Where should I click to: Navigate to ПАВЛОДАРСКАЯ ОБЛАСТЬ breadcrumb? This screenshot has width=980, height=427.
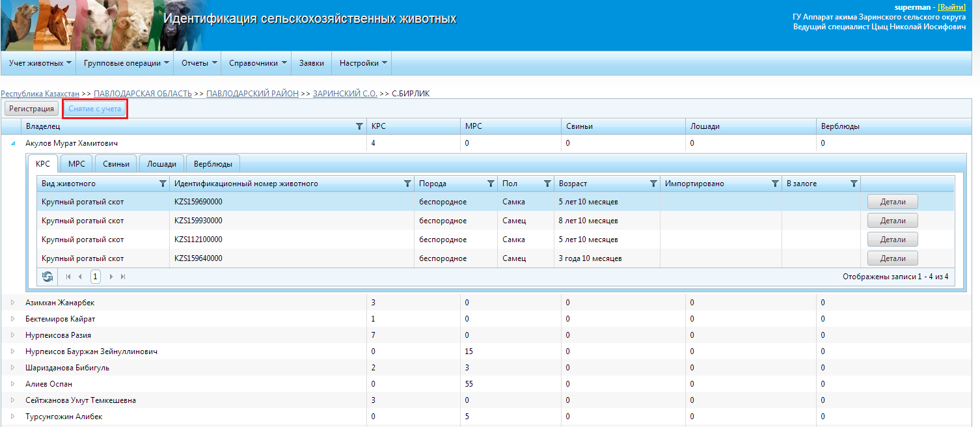point(143,94)
